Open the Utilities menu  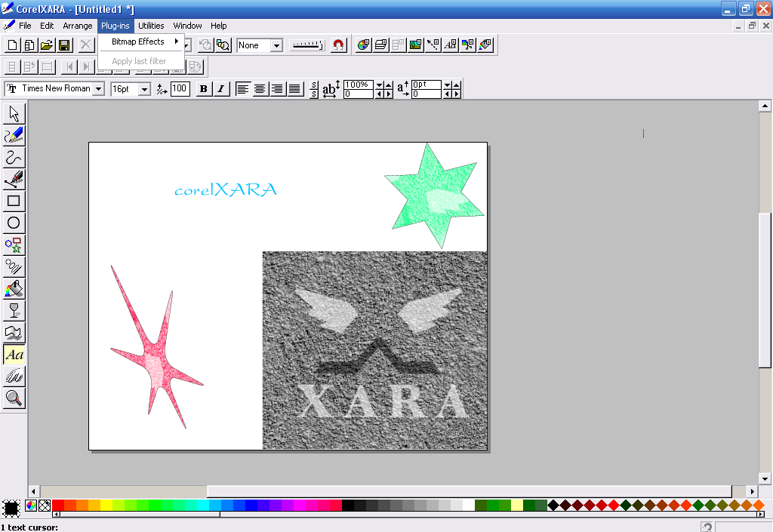(x=151, y=26)
